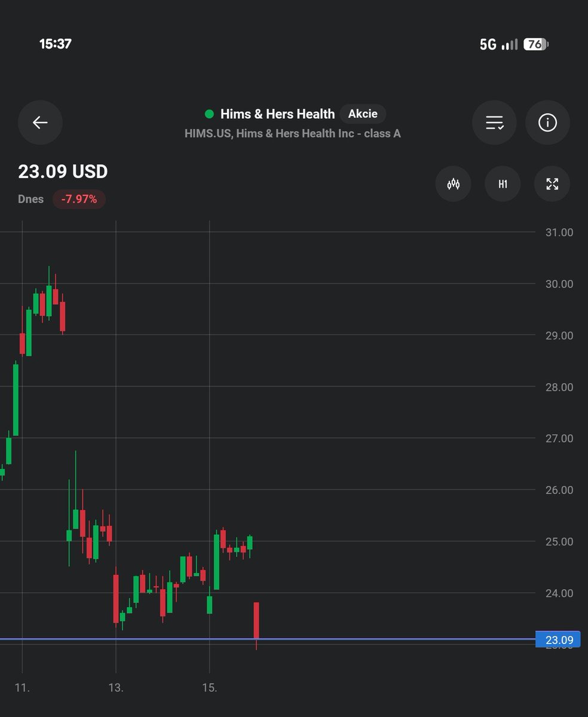Screen dimensions: 588x717
Task: Tap the Hims & Hers Health title
Action: (x=277, y=114)
